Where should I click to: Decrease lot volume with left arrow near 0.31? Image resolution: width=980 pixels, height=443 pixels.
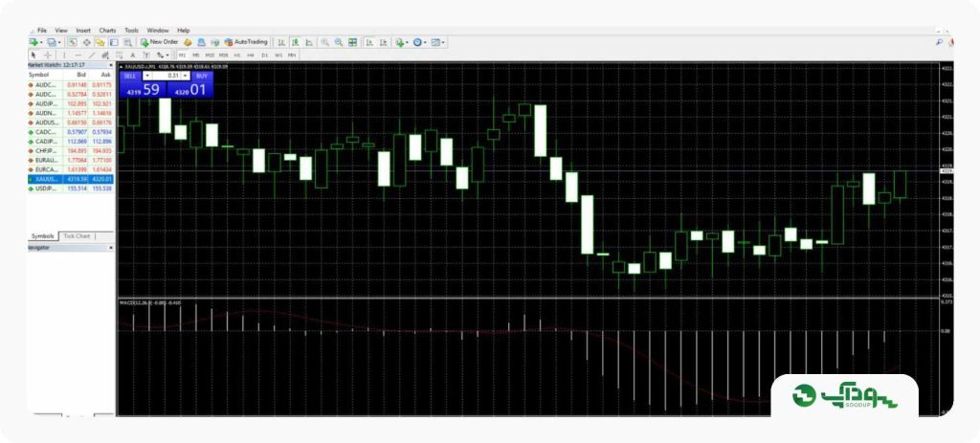pyautogui.click(x=146, y=76)
